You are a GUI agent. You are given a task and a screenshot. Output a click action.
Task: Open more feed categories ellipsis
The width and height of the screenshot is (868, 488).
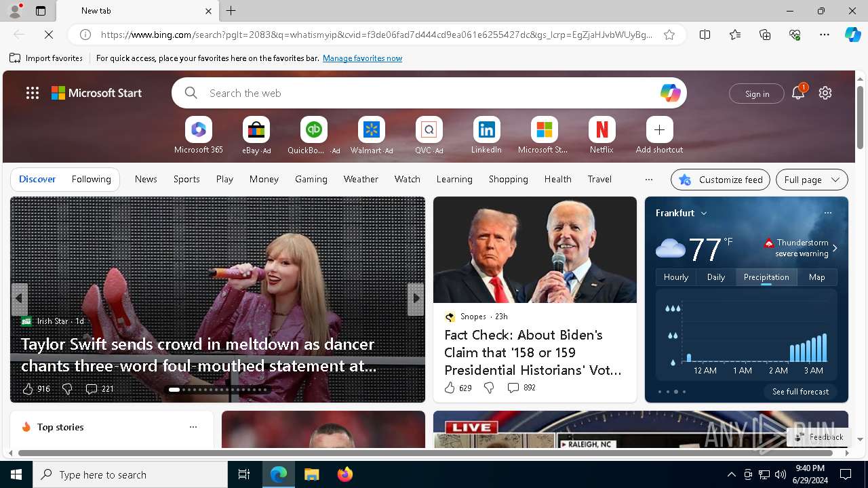(649, 180)
